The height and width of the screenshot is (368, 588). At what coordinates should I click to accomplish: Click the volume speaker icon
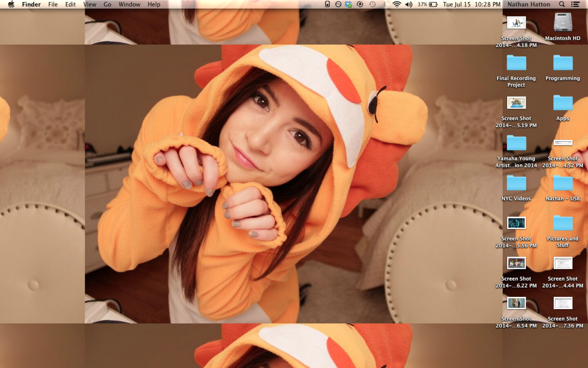click(409, 4)
